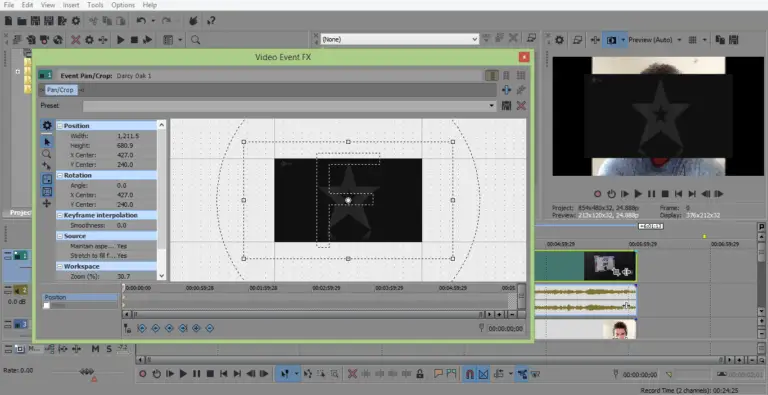This screenshot has height=395, width=768.
Task: Start preview in Project Media toolbar
Action: [x=120, y=40]
